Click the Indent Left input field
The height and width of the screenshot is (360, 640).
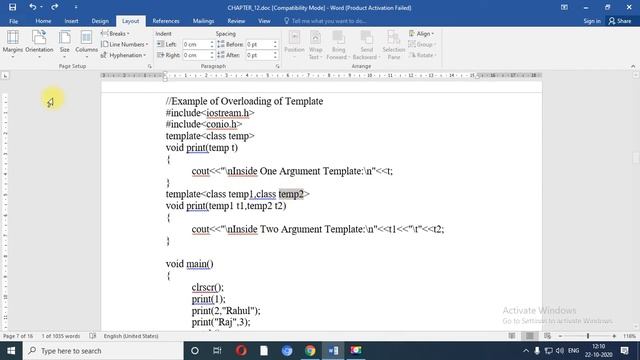195,44
